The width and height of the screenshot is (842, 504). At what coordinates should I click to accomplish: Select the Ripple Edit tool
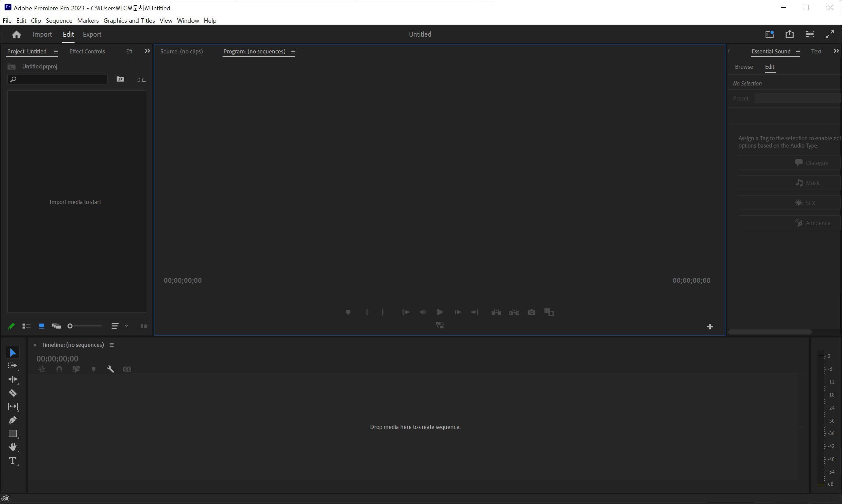point(13,380)
